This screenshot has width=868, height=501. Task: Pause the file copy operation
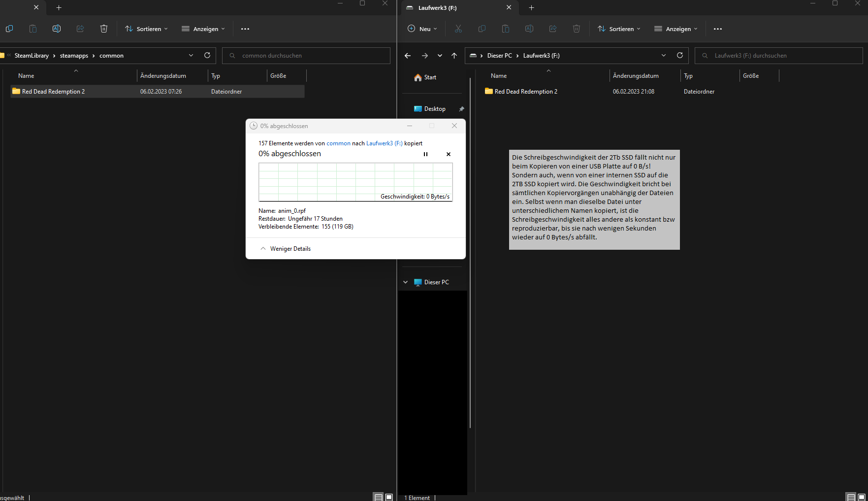click(426, 154)
